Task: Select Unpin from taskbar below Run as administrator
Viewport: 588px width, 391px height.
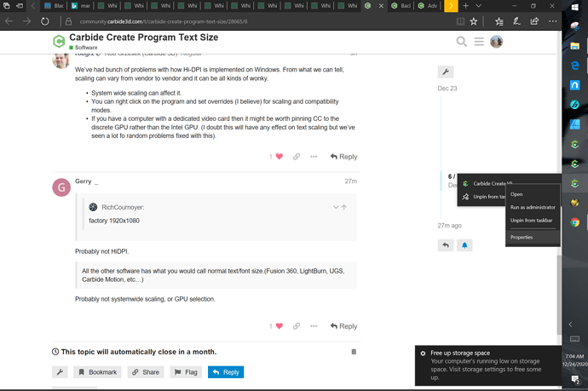Action: tap(533, 220)
